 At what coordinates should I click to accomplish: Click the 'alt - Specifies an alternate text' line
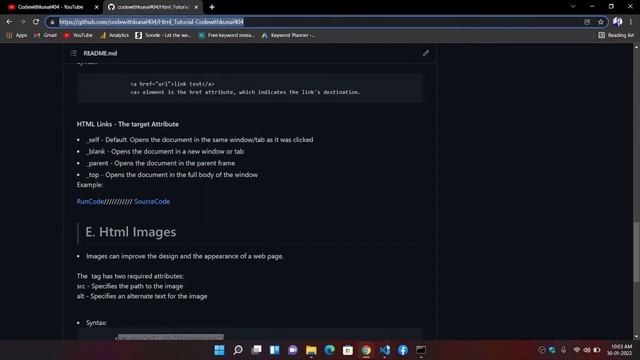pyautogui.click(x=142, y=296)
